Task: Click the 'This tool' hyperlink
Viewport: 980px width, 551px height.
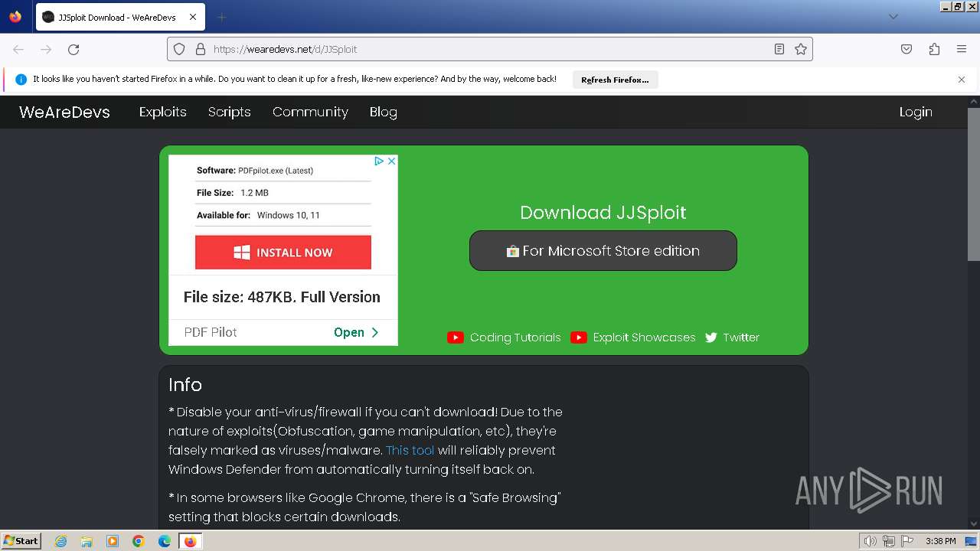Action: click(410, 450)
